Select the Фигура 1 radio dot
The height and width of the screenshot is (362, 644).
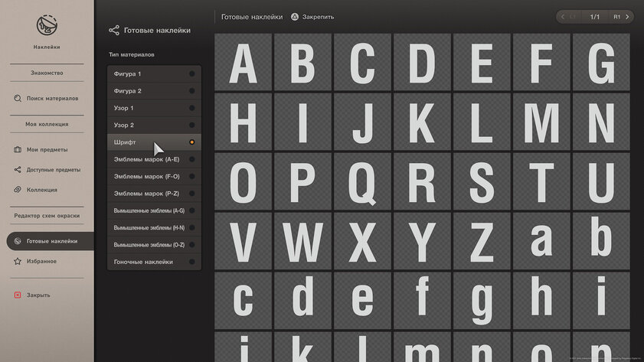pyautogui.click(x=191, y=74)
